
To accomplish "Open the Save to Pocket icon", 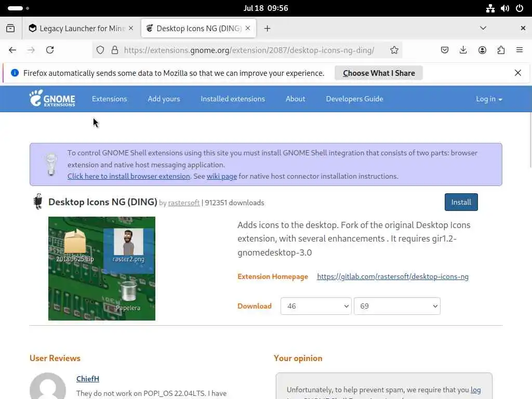I will tap(445, 50).
